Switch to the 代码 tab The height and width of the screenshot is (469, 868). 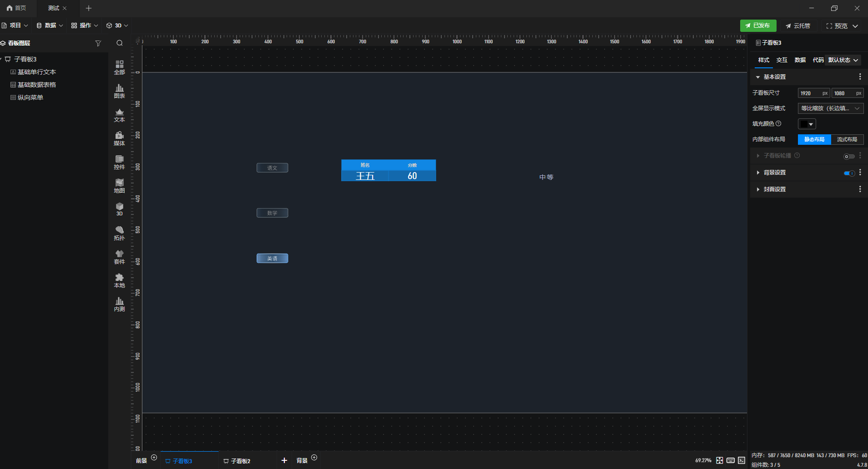(x=818, y=60)
